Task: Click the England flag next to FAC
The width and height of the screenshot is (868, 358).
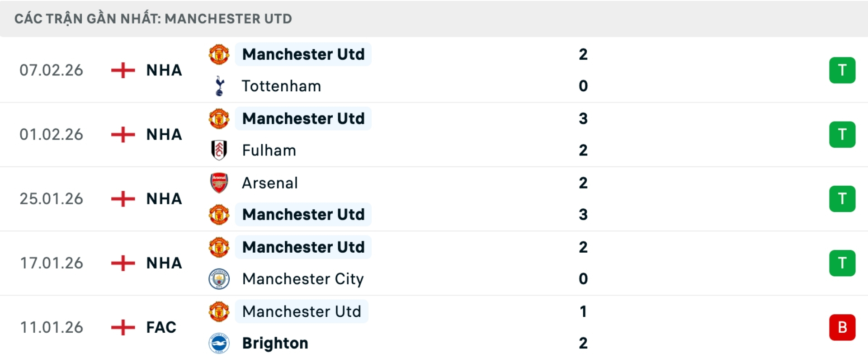Action: coord(122,327)
